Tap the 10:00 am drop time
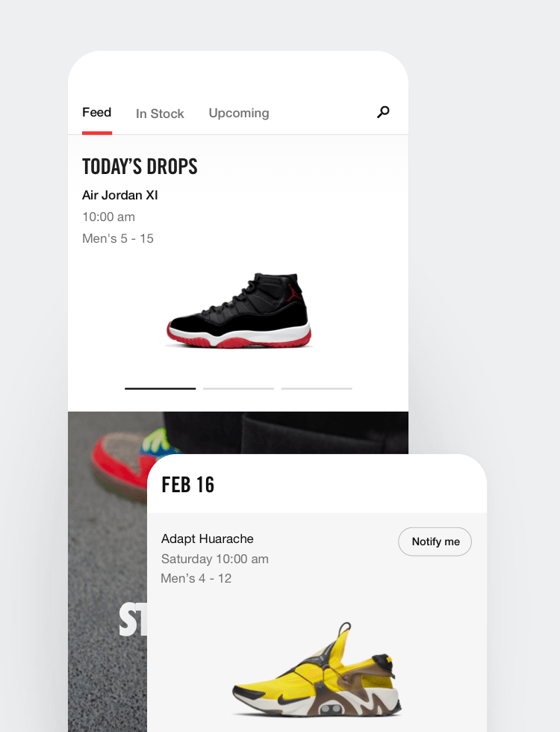 tap(108, 217)
